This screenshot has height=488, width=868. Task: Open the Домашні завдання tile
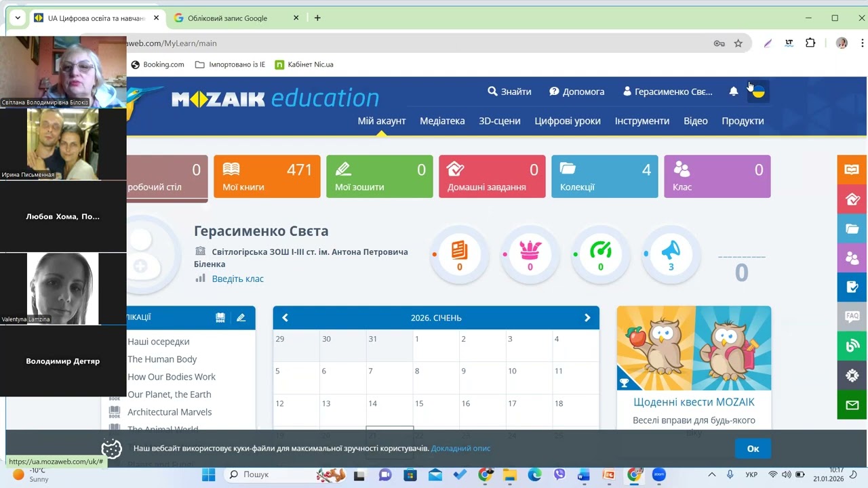[492, 177]
